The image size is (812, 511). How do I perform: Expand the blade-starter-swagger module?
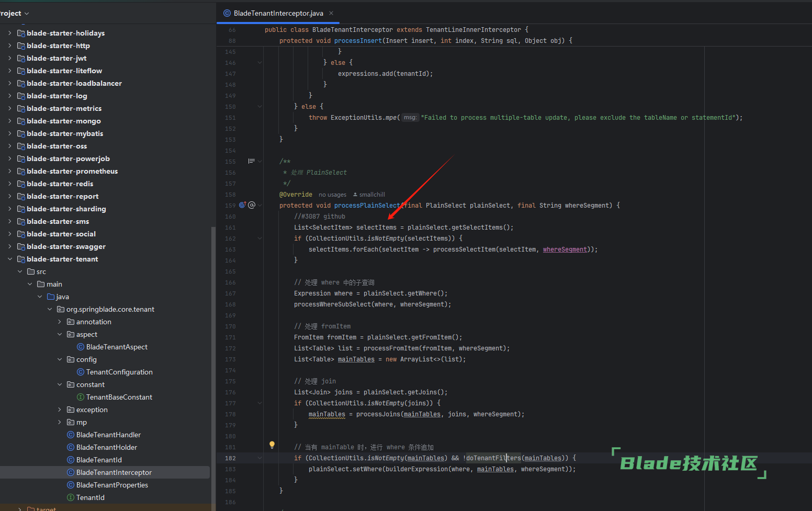click(10, 246)
